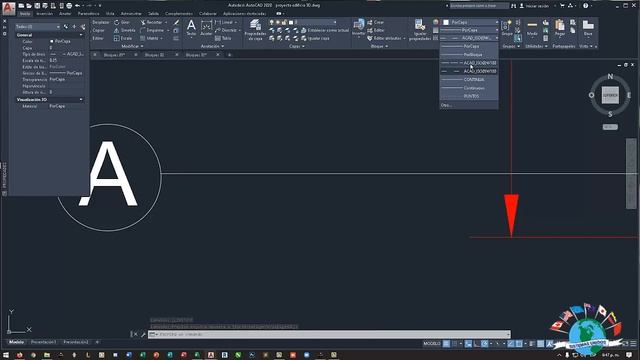Open the Salida ribbon tab
This screenshot has height=360, width=640.
(153, 13)
